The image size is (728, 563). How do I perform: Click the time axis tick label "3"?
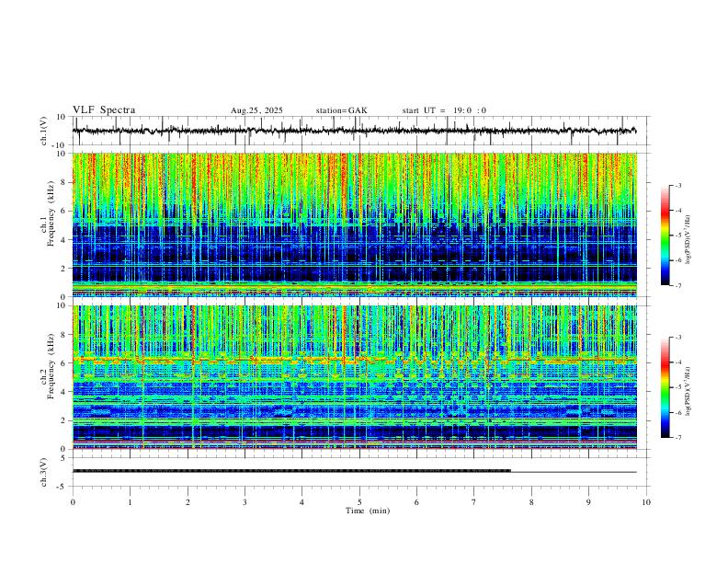tap(245, 502)
